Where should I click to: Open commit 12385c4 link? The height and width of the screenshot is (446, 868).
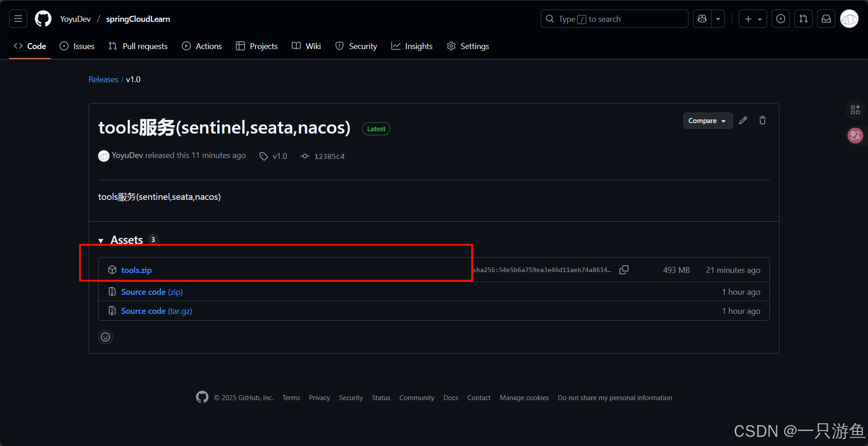(x=329, y=156)
